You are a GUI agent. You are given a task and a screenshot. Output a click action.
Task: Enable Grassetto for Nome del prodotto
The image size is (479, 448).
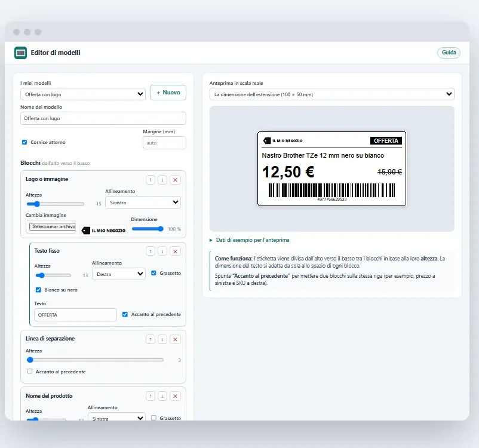(x=153, y=418)
